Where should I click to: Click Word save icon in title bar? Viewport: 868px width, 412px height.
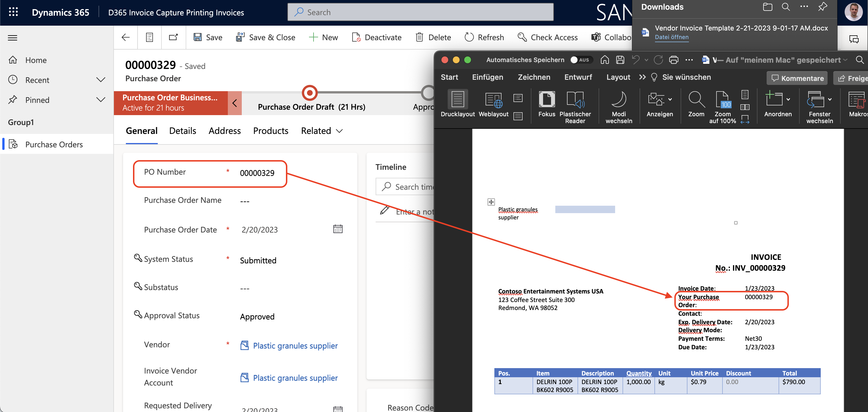pos(620,60)
